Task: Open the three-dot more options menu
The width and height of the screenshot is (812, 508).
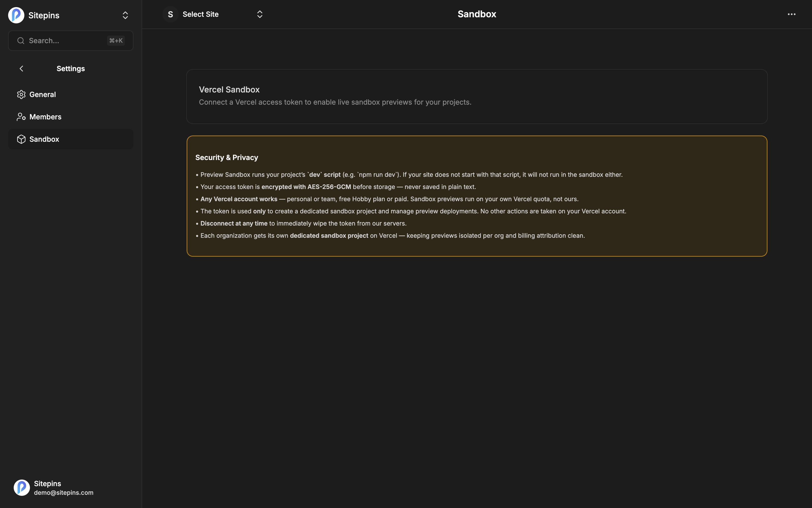Action: tap(791, 14)
